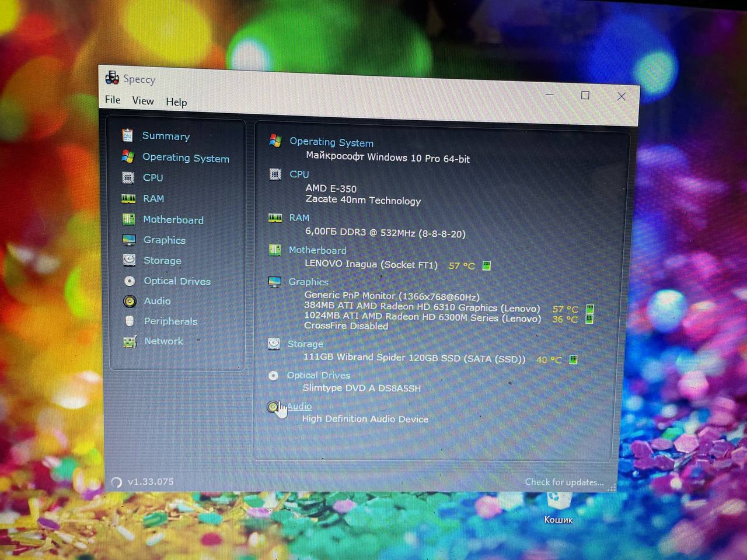The width and height of the screenshot is (747, 560).
Task: Click the SSD storage temperature indicator
Action: pos(573,359)
